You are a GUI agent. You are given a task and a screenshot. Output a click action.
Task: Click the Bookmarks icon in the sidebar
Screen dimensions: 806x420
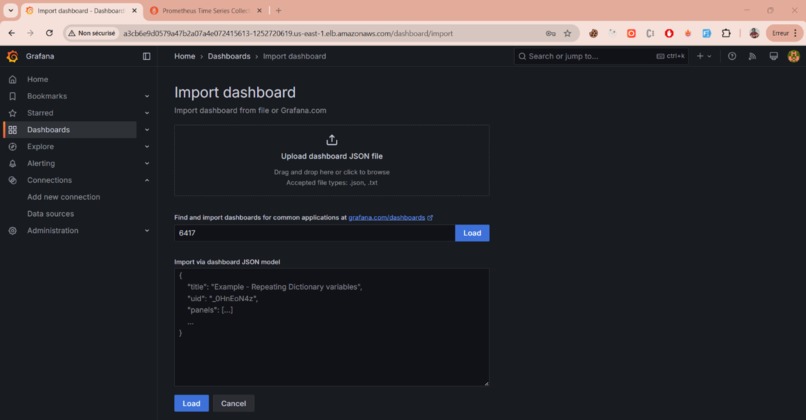[13, 96]
